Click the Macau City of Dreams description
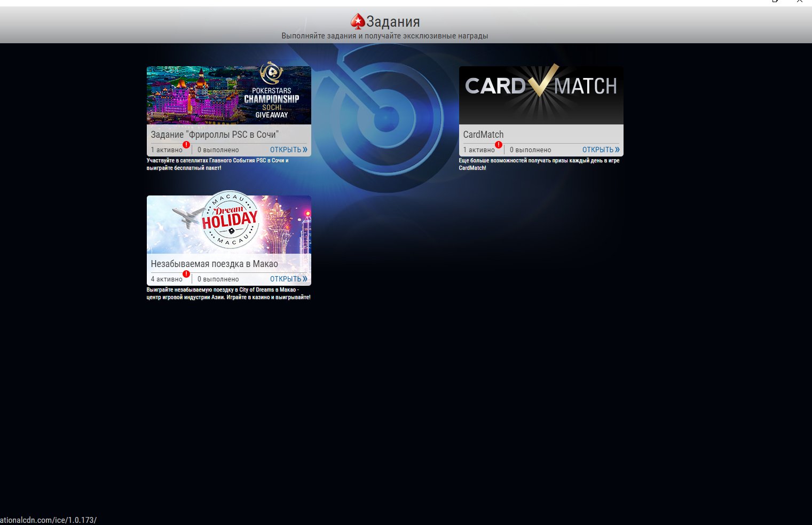 [x=228, y=293]
